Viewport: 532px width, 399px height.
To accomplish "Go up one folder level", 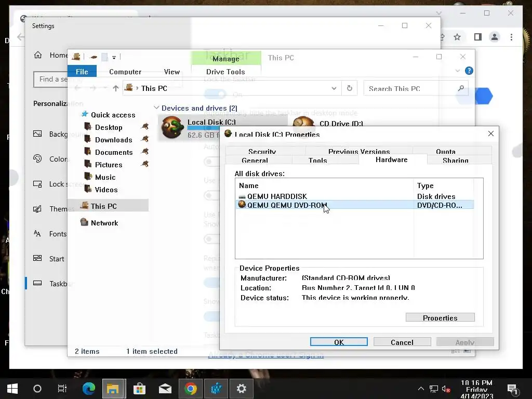I will coord(116,88).
